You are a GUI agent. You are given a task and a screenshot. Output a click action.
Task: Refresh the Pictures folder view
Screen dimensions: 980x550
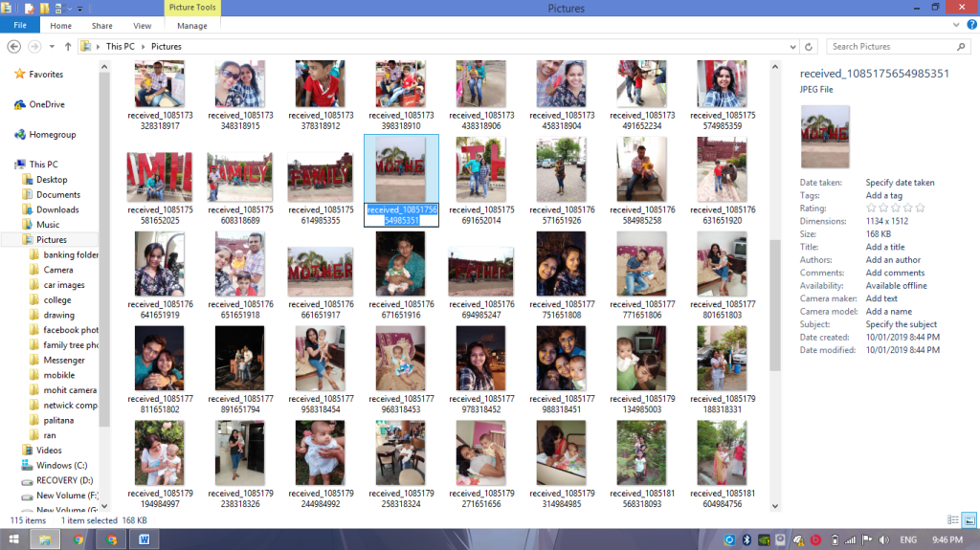coord(810,46)
